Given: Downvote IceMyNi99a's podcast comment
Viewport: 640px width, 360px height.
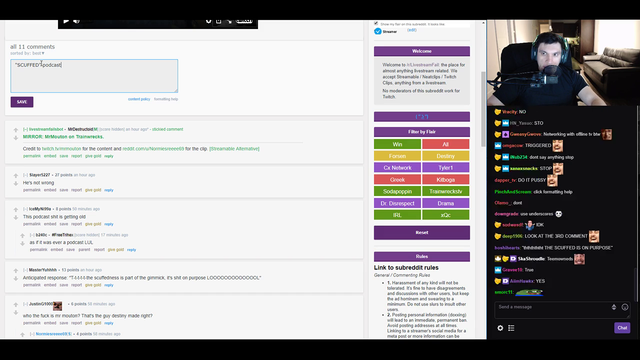Looking at the screenshot, I should (16, 218).
